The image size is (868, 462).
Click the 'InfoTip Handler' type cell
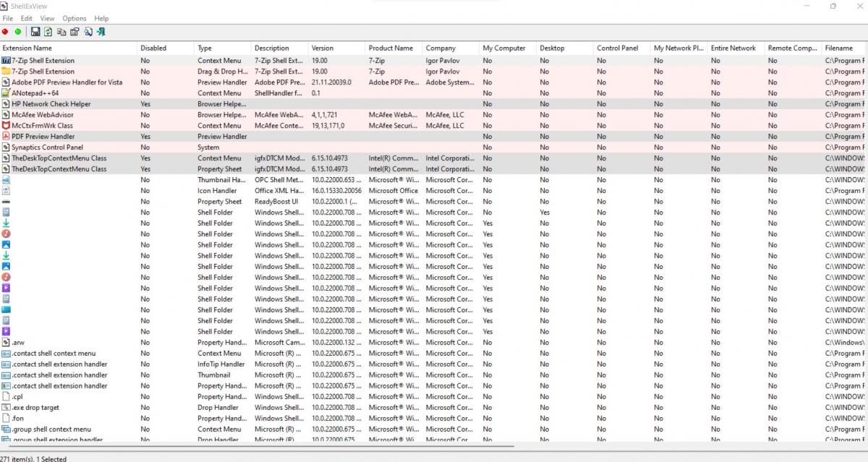click(x=221, y=364)
